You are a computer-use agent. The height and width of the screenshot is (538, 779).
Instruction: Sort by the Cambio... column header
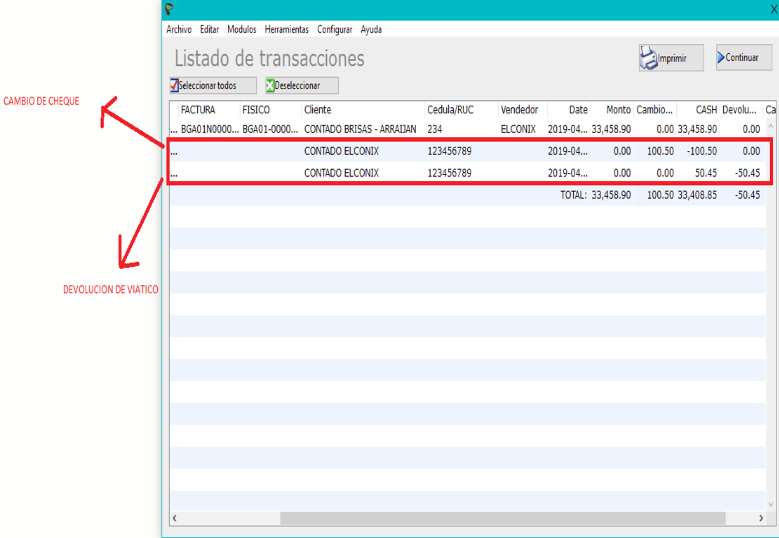pyautogui.click(x=655, y=110)
